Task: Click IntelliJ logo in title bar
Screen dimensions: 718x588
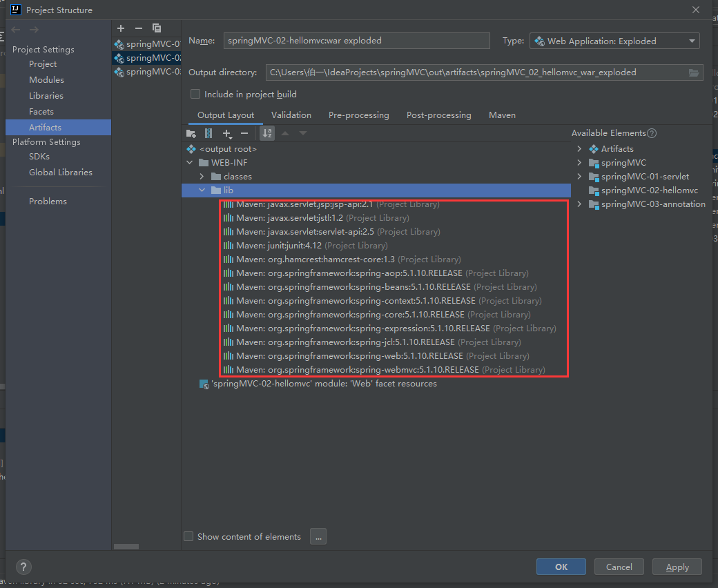Action: 16,10
